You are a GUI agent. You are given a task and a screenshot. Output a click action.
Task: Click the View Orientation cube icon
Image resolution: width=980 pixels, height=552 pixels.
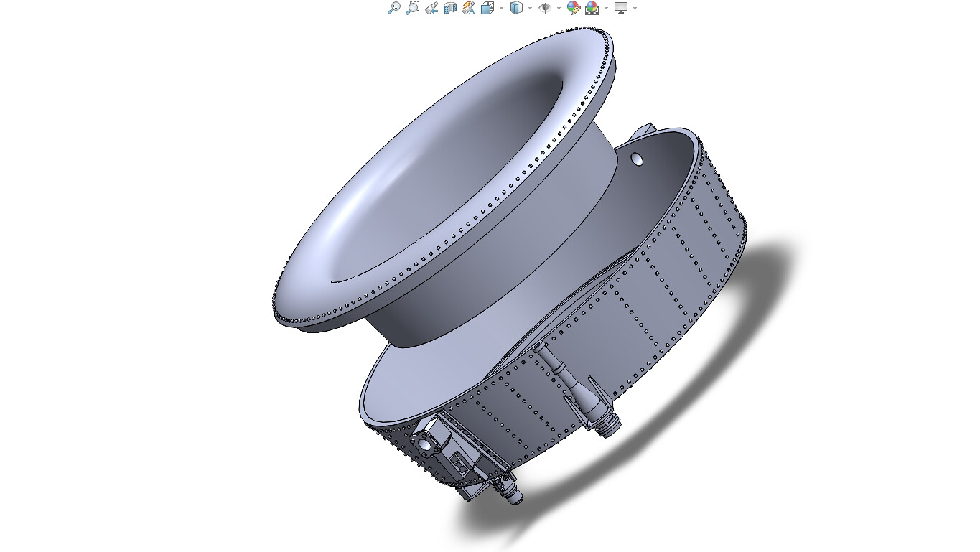[487, 8]
